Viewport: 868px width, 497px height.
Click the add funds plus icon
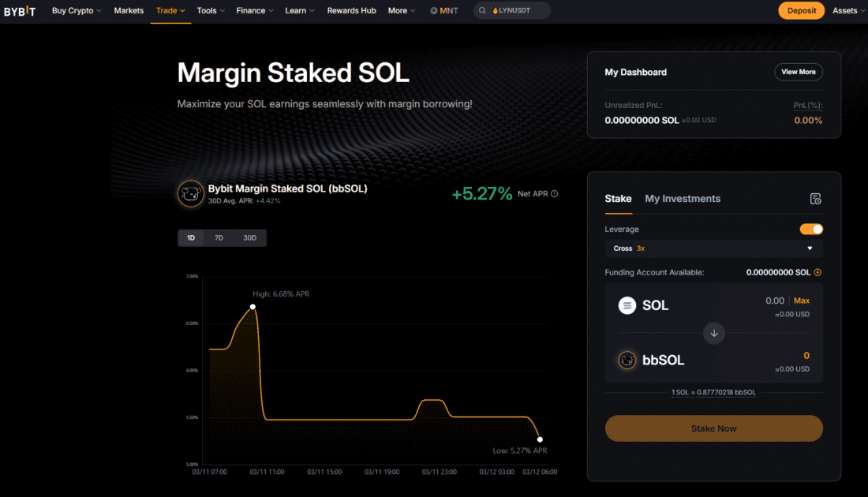coord(818,272)
